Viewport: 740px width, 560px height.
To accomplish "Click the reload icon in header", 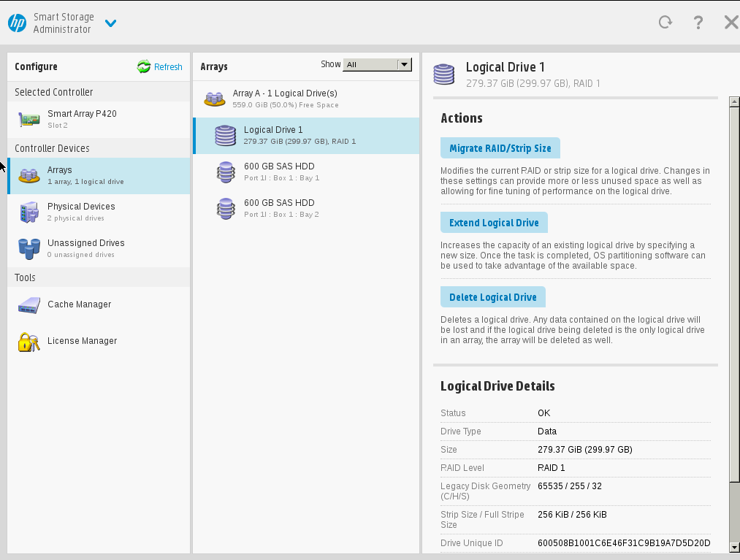I will point(665,22).
